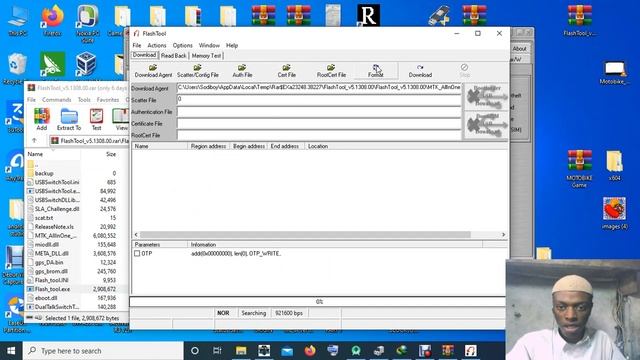
Task: Open the images (4) desktop icon
Action: [x=614, y=213]
